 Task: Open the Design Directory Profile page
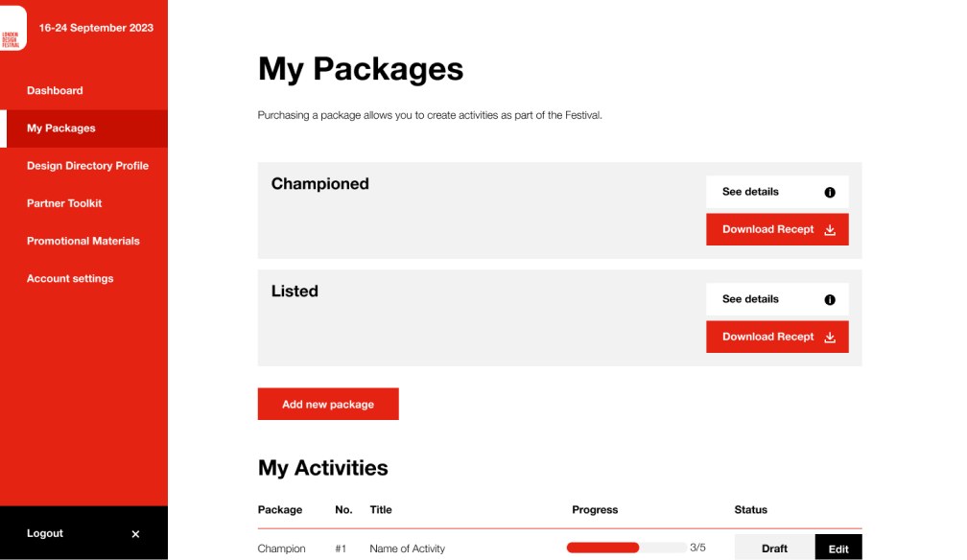[x=87, y=165]
